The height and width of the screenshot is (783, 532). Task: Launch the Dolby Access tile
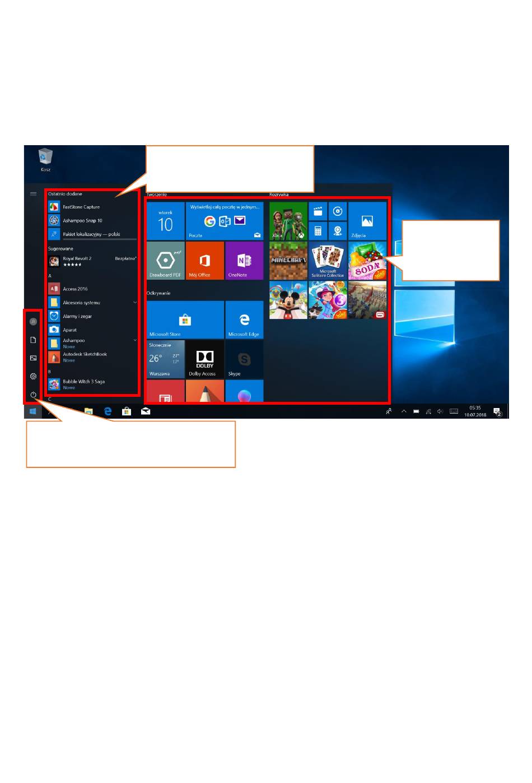tap(205, 359)
